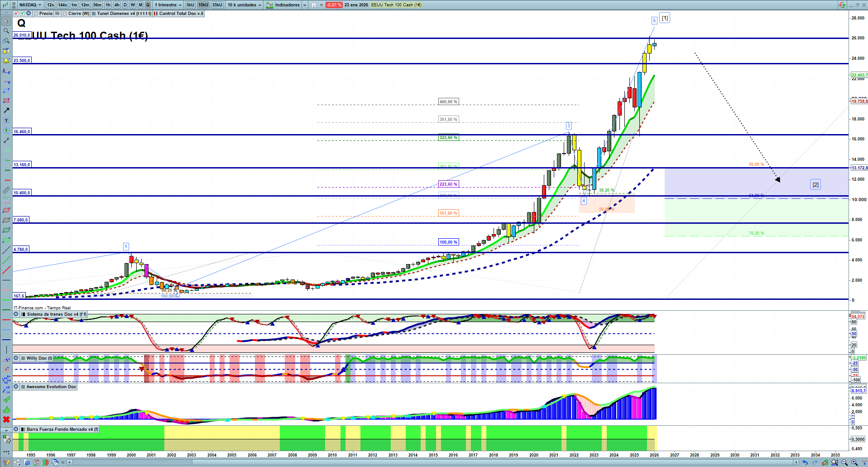
Task: Close the Willy Doc indicator panel
Action: point(16,358)
